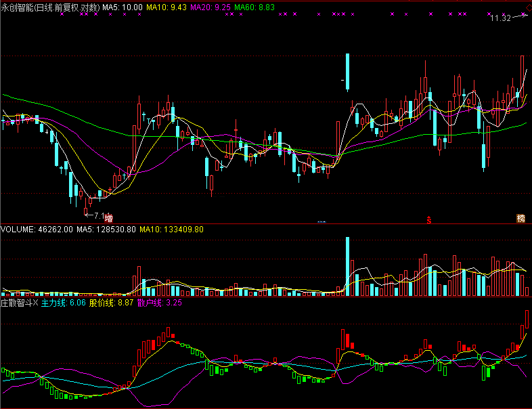Click the 庄散智斗X indicator name
532x409 pixels.
[x=20, y=303]
